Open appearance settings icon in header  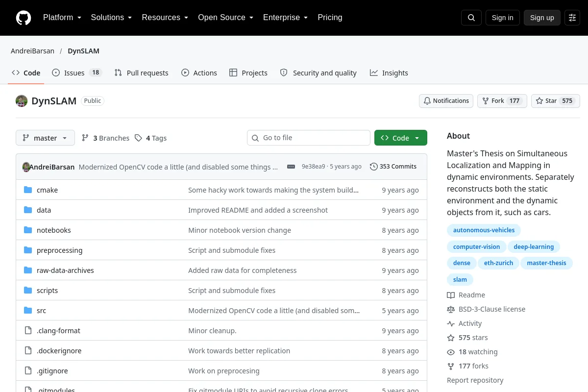pyautogui.click(x=572, y=18)
